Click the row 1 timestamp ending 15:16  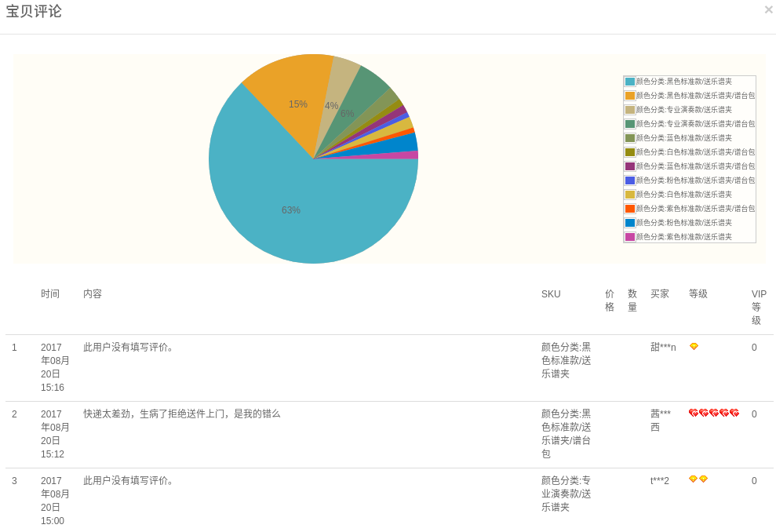point(55,367)
